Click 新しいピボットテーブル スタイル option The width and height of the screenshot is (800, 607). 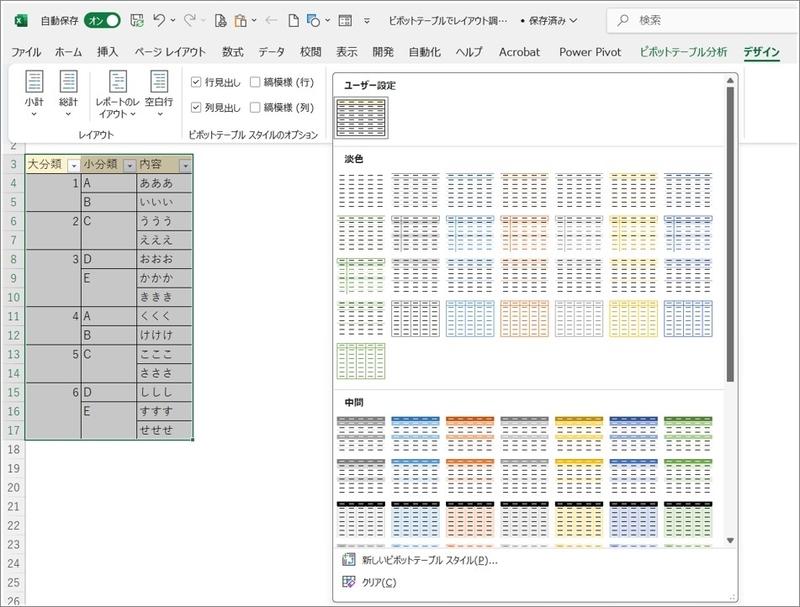[x=430, y=560]
